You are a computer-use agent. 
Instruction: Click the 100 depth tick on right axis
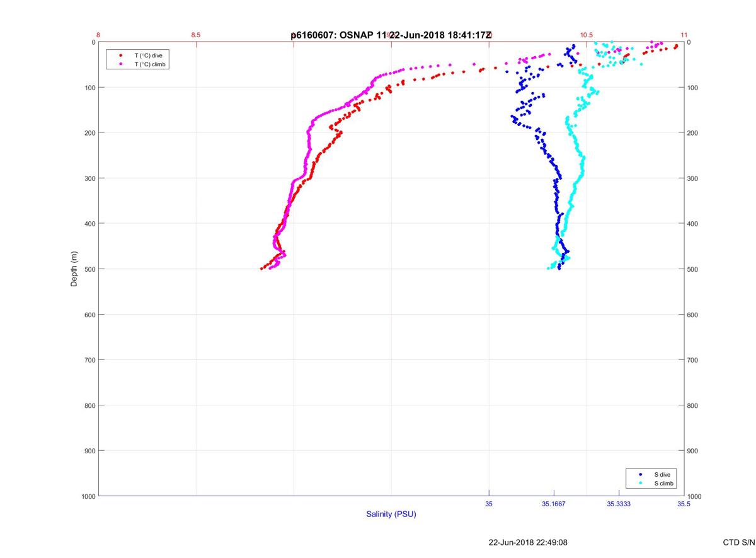tap(693, 88)
